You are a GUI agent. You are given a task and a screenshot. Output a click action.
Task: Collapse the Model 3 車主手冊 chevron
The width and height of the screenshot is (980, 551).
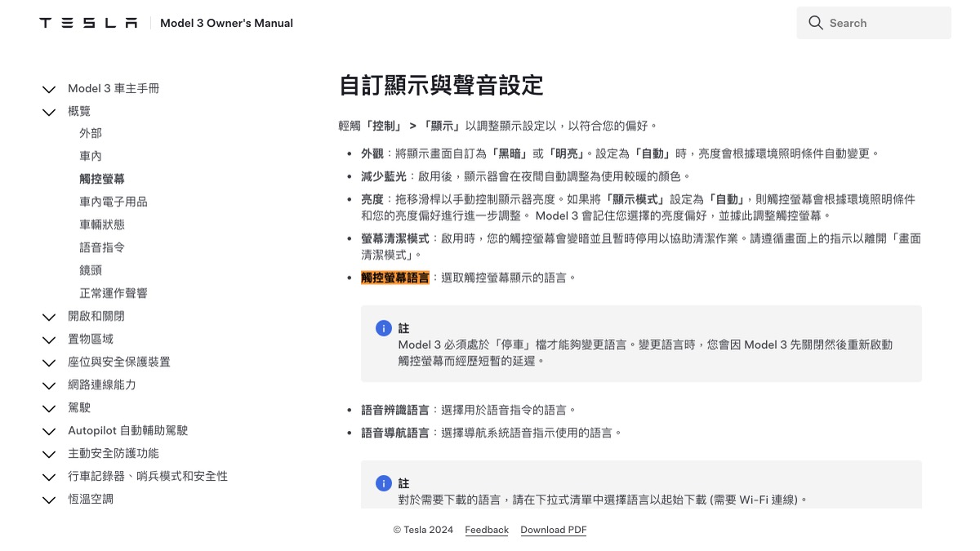point(49,89)
